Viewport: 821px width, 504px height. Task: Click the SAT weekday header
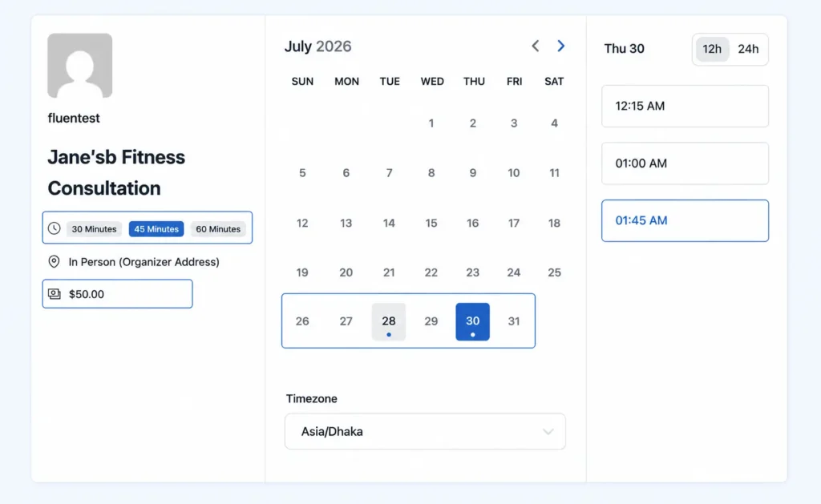click(554, 82)
